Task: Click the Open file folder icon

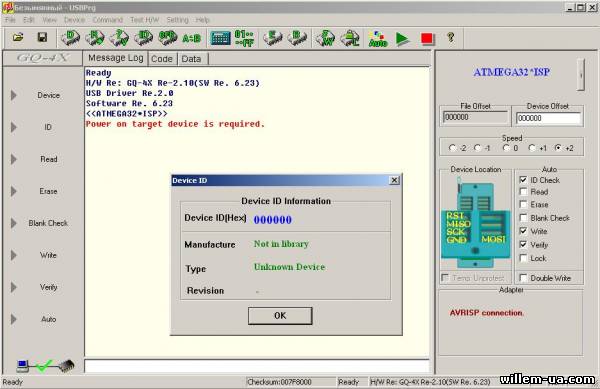Action: [x=18, y=37]
